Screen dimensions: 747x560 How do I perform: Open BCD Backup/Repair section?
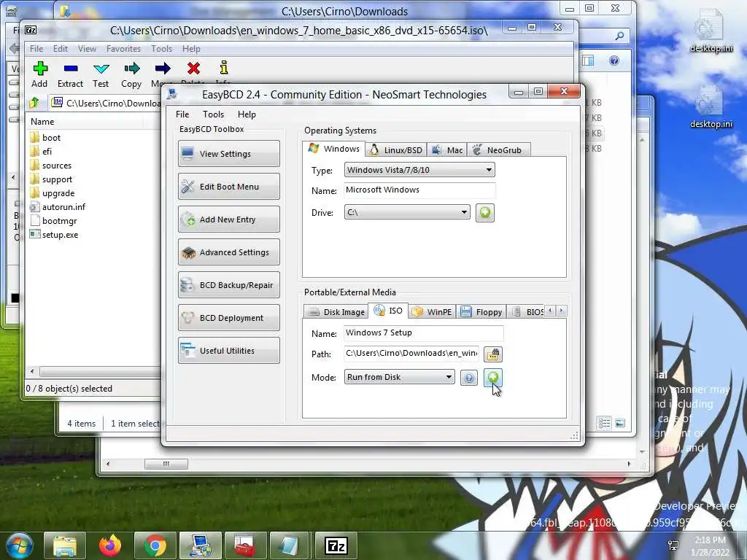pyautogui.click(x=228, y=285)
